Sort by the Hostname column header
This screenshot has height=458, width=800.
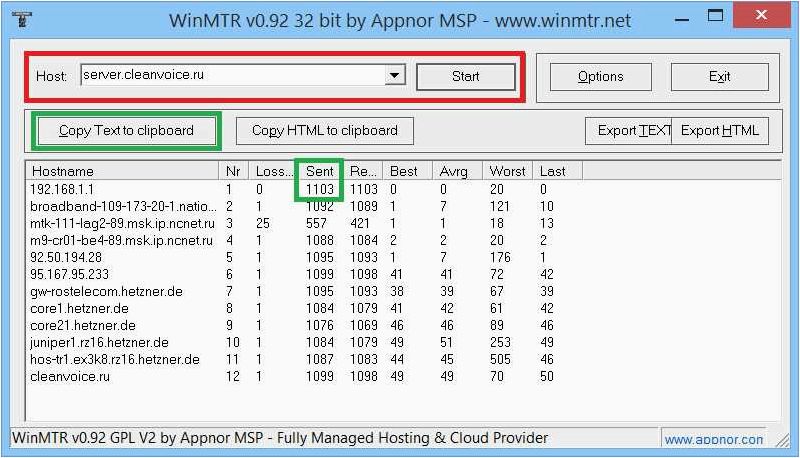coord(122,171)
